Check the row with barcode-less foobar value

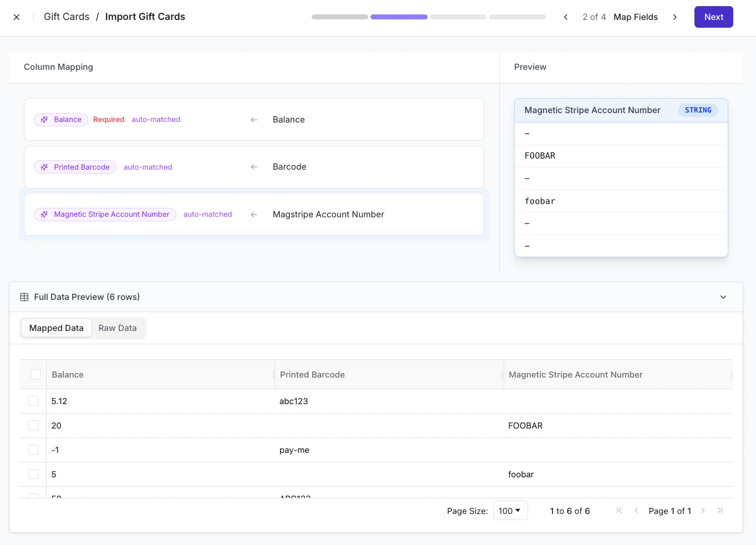pyautogui.click(x=33, y=474)
